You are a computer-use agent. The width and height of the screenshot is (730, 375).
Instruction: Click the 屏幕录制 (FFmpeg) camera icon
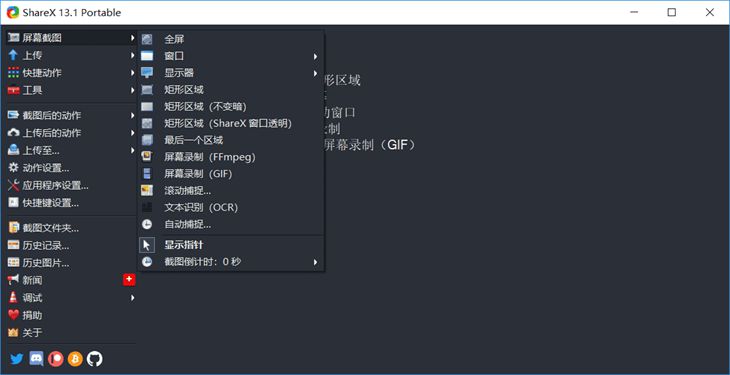coord(147,157)
